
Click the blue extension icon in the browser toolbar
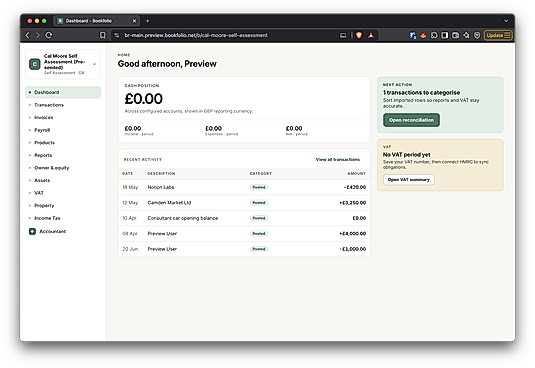(x=413, y=35)
